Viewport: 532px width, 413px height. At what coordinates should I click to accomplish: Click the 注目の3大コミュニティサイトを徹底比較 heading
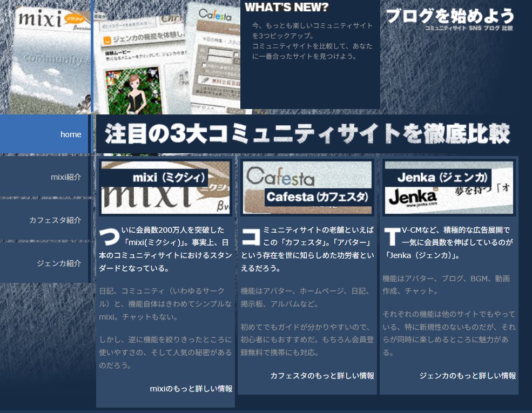click(307, 133)
